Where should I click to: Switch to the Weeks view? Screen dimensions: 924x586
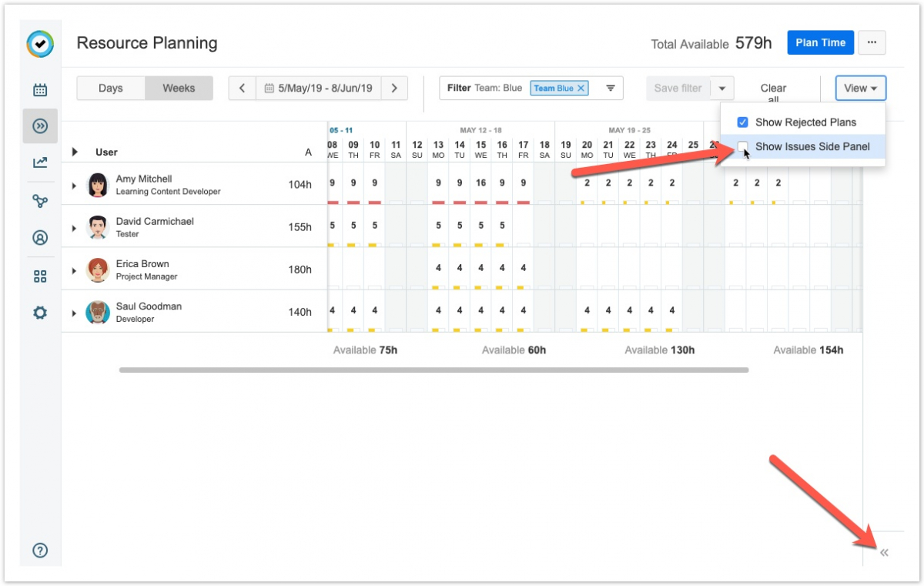point(179,89)
